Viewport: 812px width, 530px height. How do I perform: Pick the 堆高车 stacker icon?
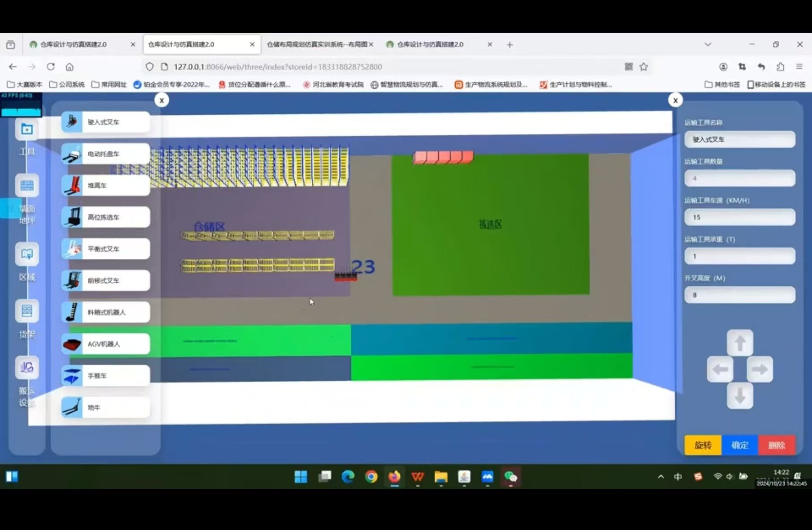[x=72, y=185]
